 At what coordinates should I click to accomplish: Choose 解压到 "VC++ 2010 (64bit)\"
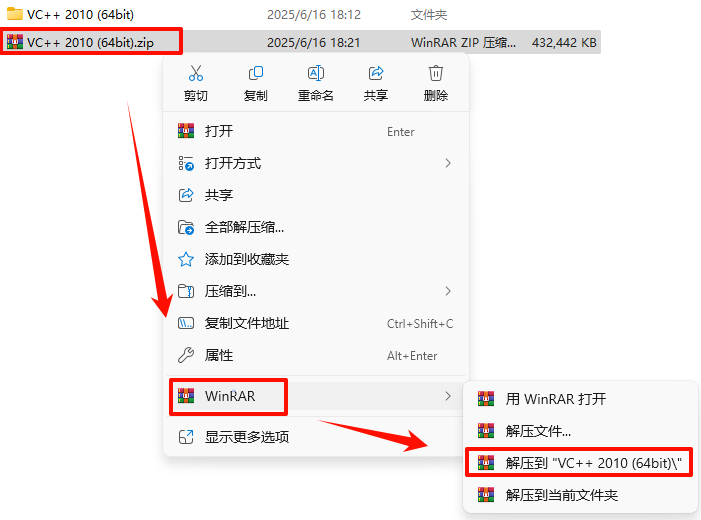[579, 463]
